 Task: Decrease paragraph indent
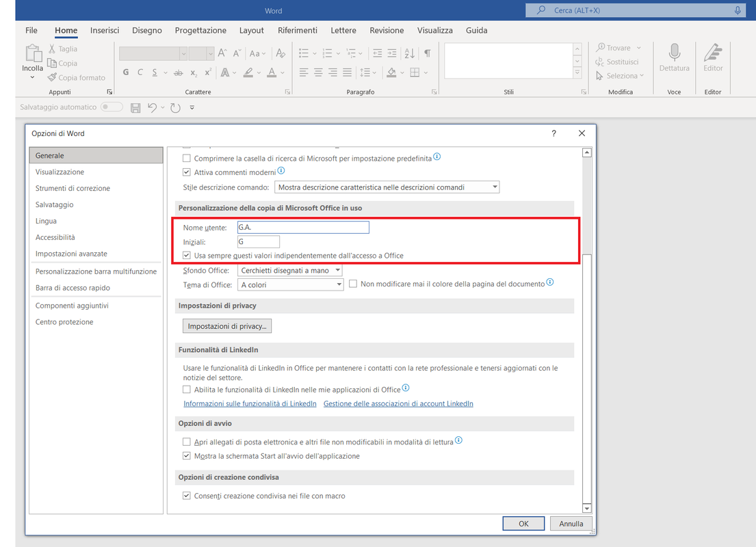[378, 53]
